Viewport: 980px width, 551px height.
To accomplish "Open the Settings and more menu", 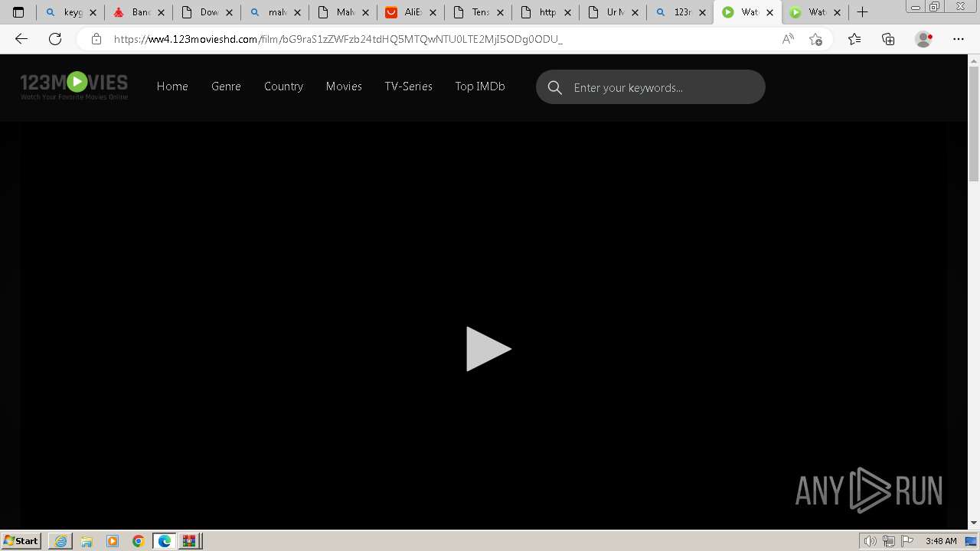I will [x=959, y=39].
